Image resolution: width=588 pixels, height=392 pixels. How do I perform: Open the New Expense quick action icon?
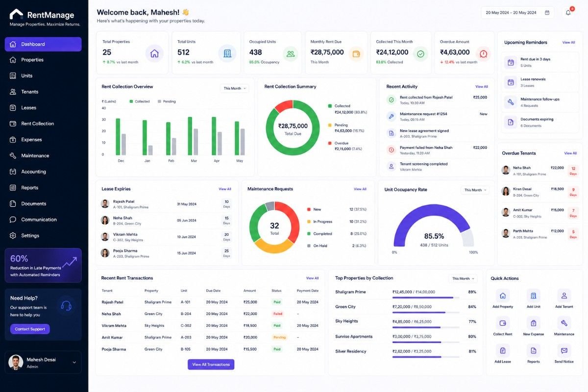[x=534, y=323]
